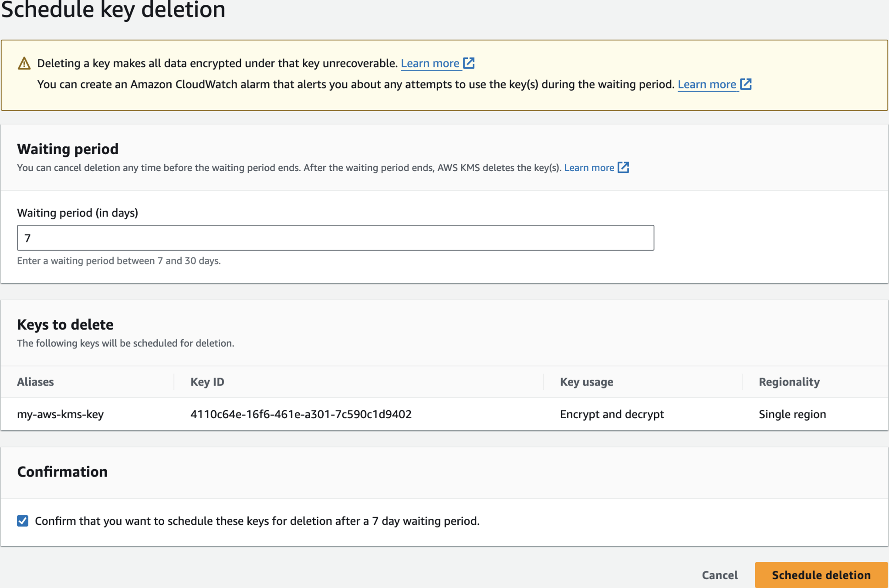This screenshot has height=588, width=889.
Task: Click key ID 4110c64e-16f6-461e-a301-7c590c1d9402
Action: [301, 414]
